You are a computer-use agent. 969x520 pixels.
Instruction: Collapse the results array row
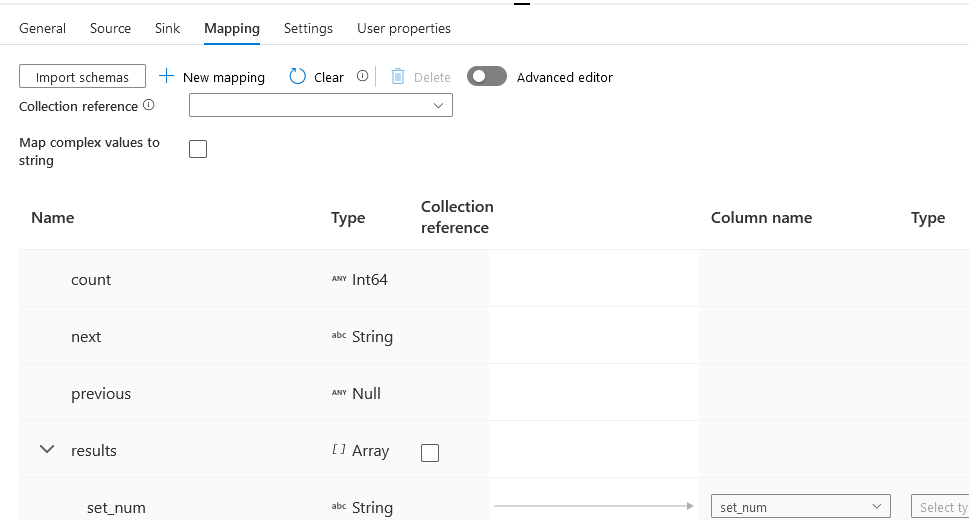coord(46,450)
